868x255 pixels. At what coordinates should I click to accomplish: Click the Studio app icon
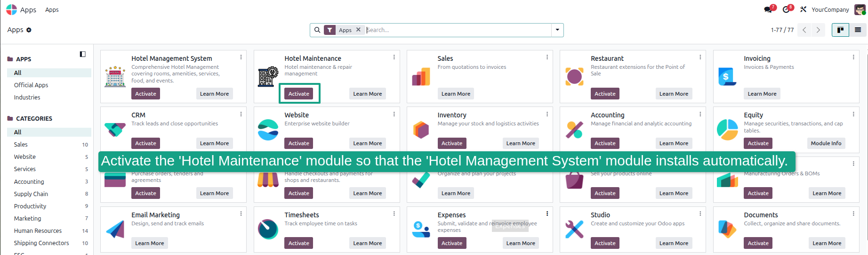click(574, 230)
